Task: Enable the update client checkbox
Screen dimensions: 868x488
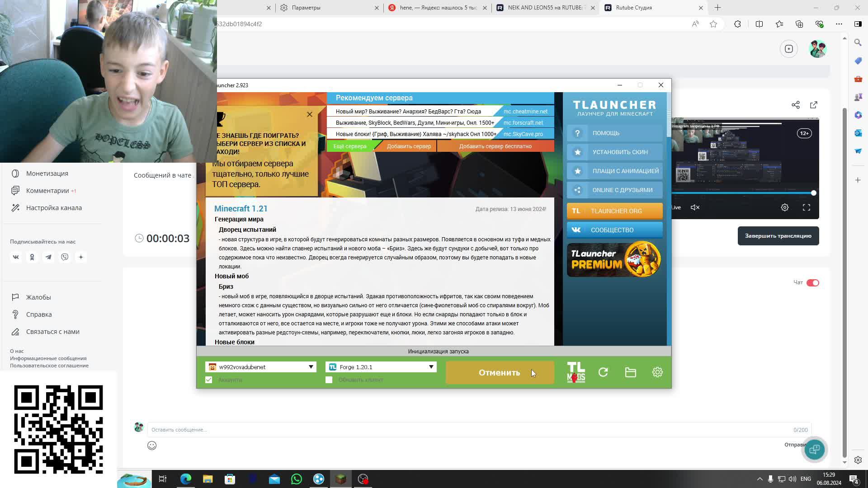Action: [x=329, y=380]
